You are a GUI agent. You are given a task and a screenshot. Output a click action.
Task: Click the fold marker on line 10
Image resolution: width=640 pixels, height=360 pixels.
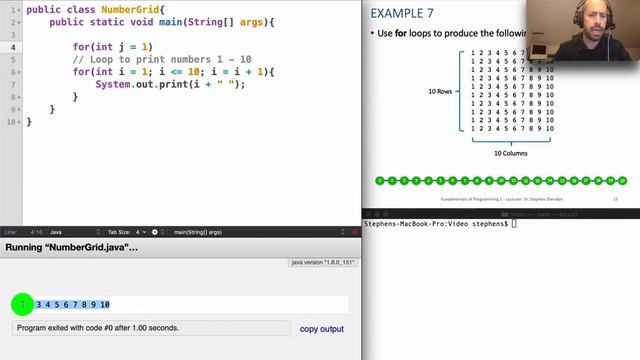click(x=19, y=122)
